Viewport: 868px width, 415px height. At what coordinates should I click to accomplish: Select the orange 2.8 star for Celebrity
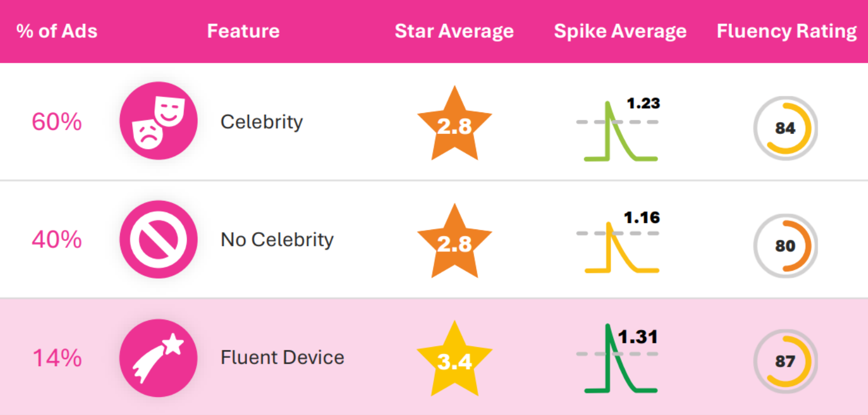454,125
